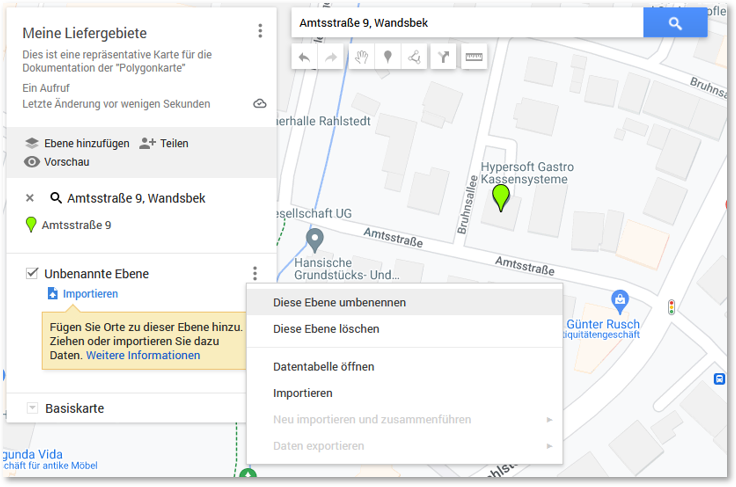The height and width of the screenshot is (487, 736).
Task: Click the undo arrow in map toolbar
Action: click(x=304, y=58)
